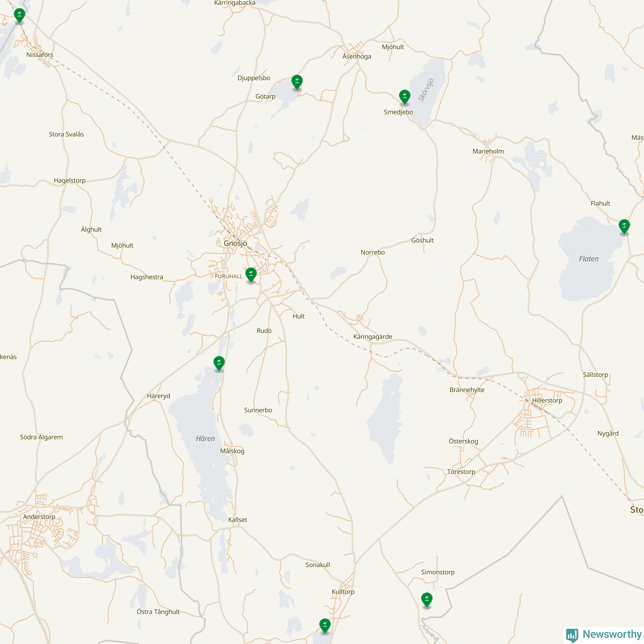
Task: Click the Hären lake label
Action: click(205, 439)
